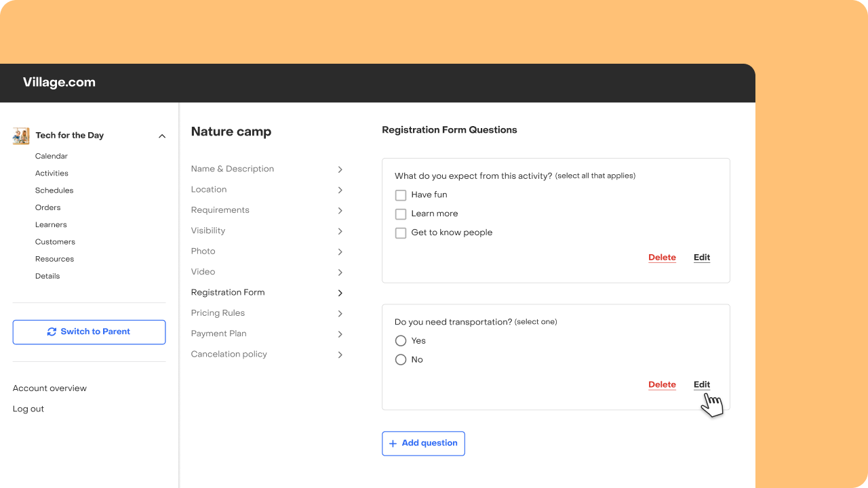
Task: Edit the transportation question
Action: click(x=702, y=385)
